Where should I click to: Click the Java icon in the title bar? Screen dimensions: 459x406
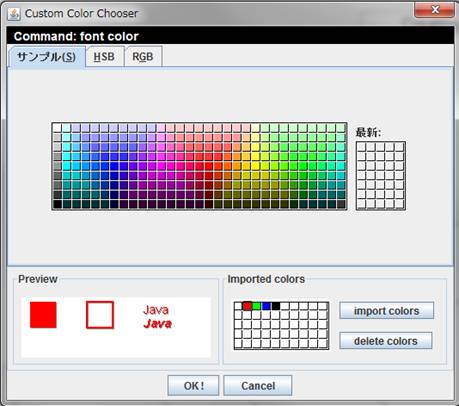[x=14, y=14]
